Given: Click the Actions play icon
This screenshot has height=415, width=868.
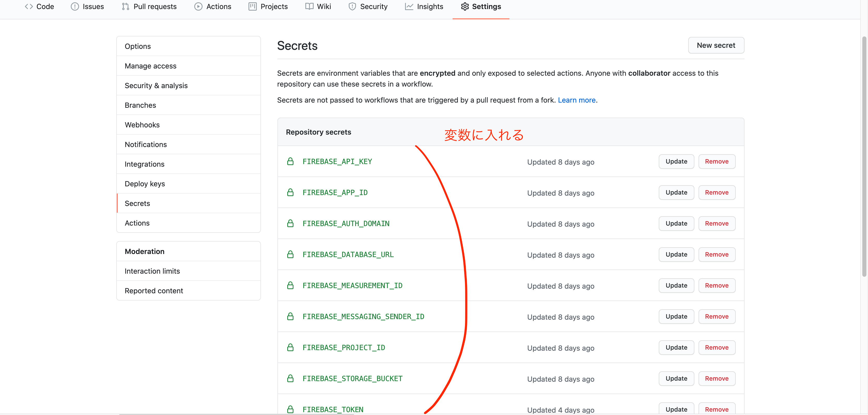Looking at the screenshot, I should tap(198, 6).
